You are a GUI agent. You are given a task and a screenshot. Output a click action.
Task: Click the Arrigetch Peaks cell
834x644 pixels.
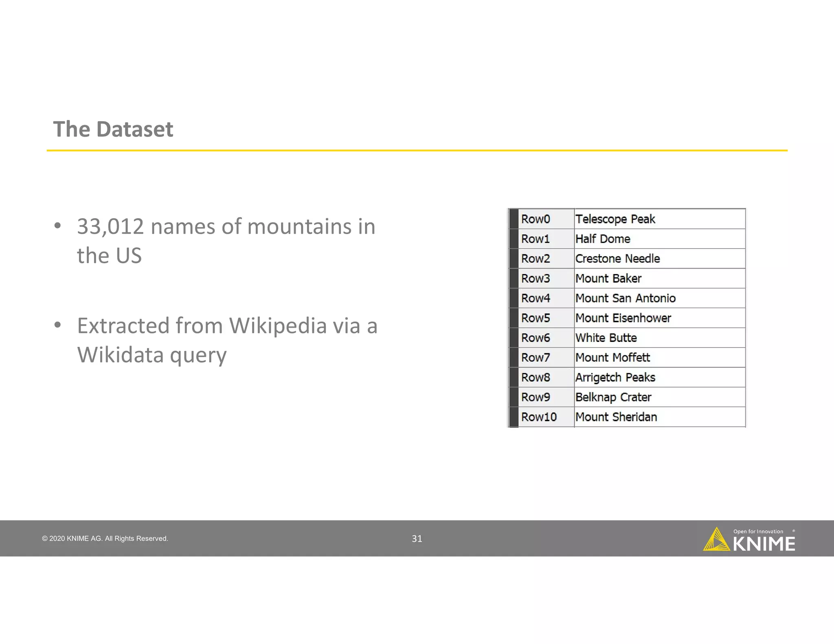coord(660,377)
